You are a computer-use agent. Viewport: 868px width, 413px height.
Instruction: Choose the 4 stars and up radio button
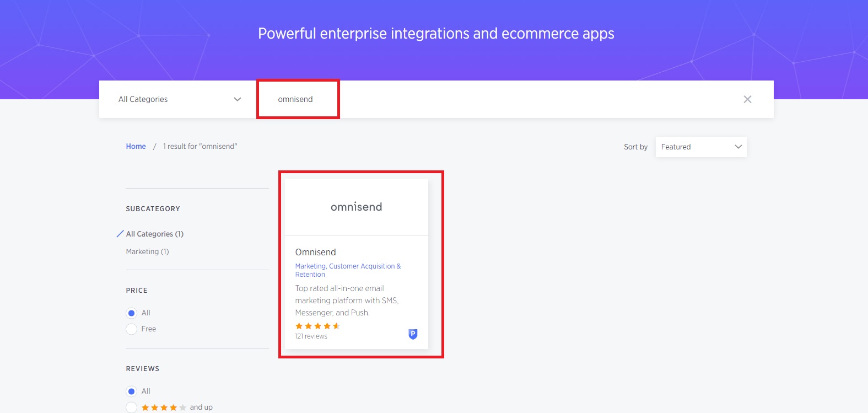click(132, 407)
